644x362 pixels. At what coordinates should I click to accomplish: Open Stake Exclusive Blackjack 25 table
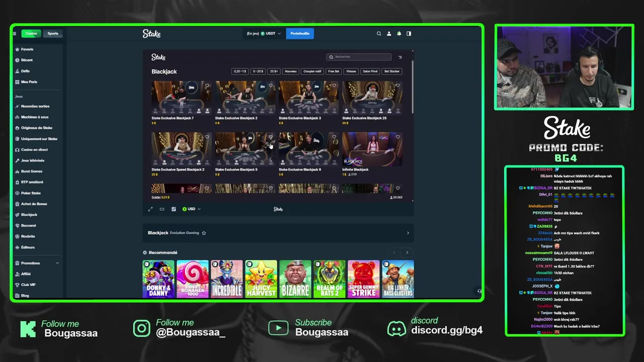click(x=372, y=98)
